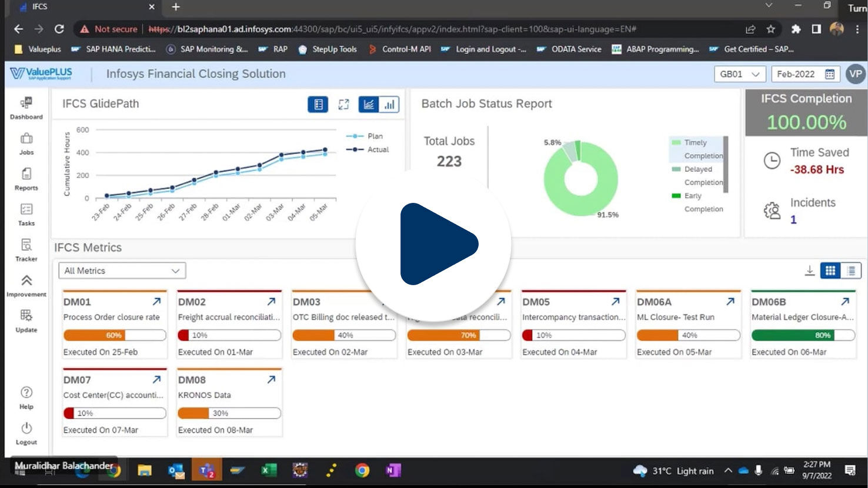Open DM05 card detail arrow
This screenshot has height=488, width=868.
click(615, 302)
